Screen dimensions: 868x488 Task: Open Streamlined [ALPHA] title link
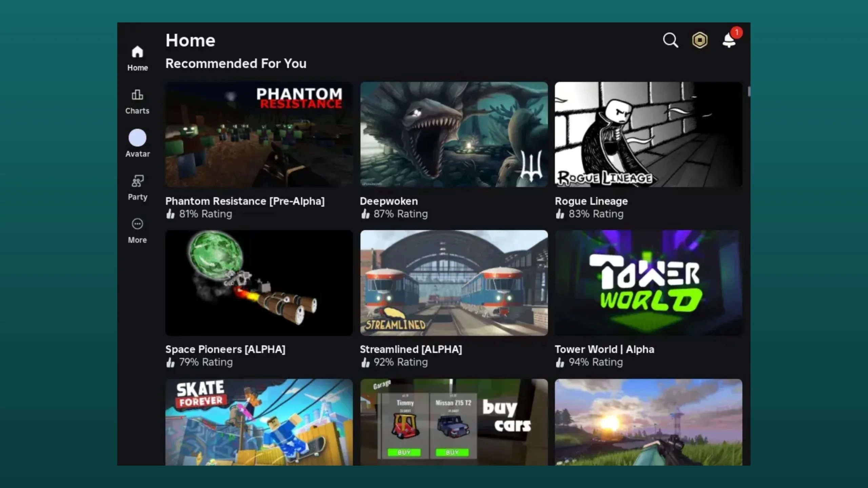pyautogui.click(x=411, y=349)
